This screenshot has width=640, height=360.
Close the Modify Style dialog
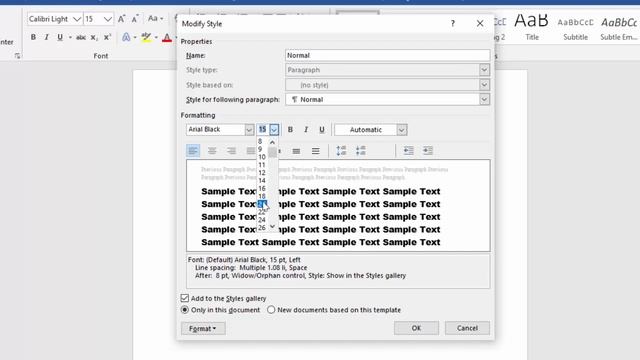point(480,24)
